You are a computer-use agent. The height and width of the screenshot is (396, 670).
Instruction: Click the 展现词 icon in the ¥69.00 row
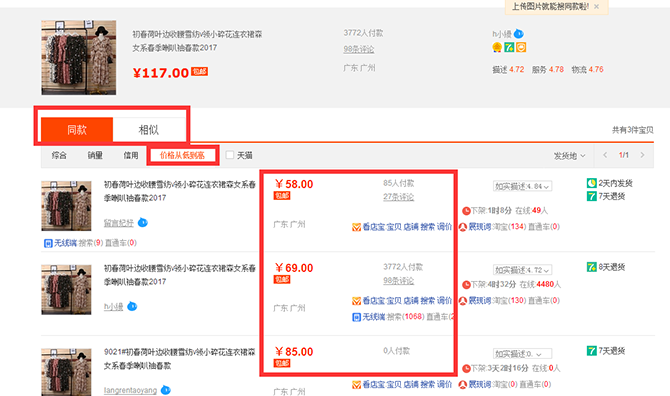[463, 301]
